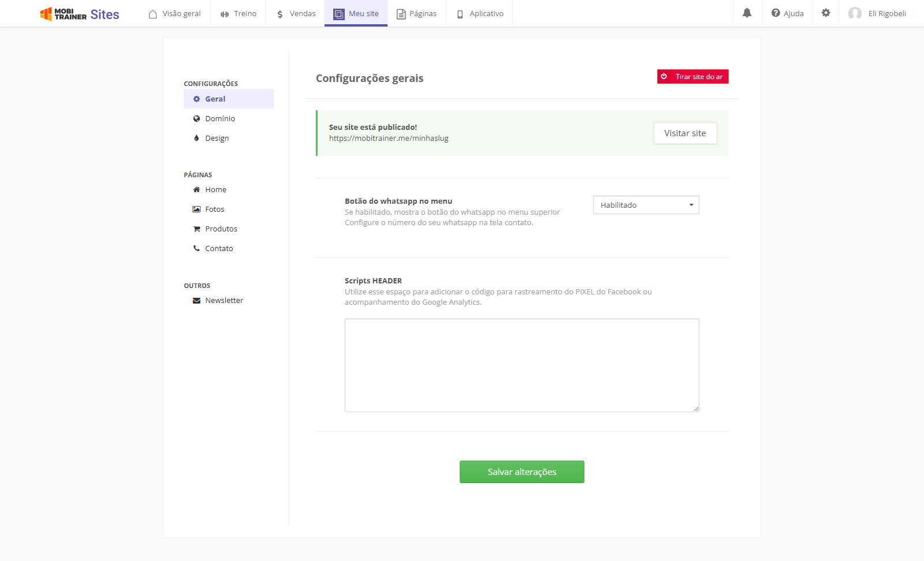Click the Tirar site do ar button
Image resolution: width=924 pixels, height=561 pixels.
click(x=692, y=76)
